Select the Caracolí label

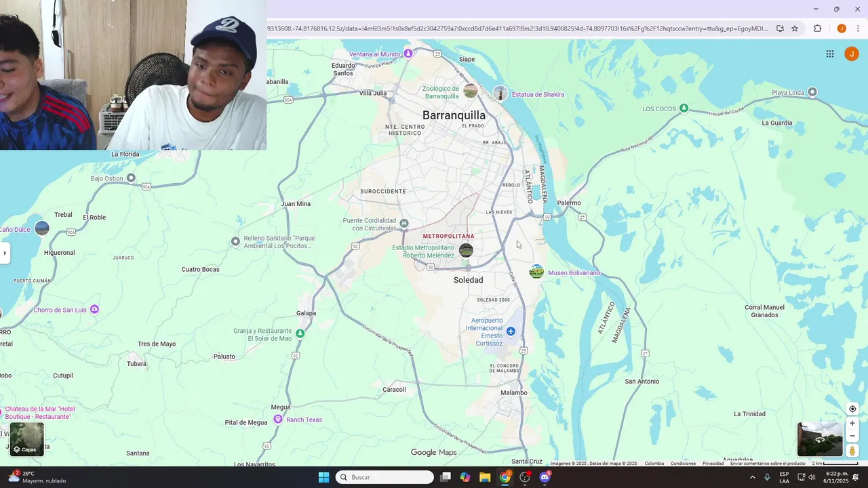(394, 390)
